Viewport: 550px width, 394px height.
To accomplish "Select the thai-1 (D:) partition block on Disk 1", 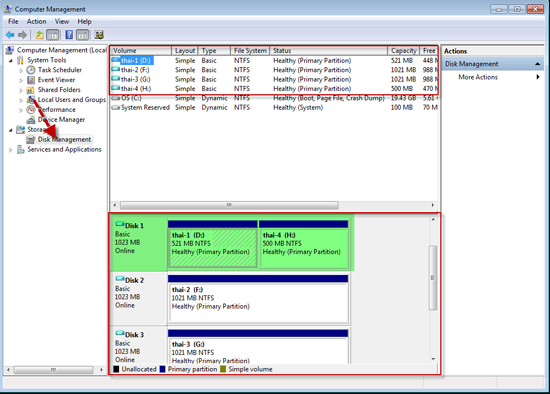I will coord(213,244).
